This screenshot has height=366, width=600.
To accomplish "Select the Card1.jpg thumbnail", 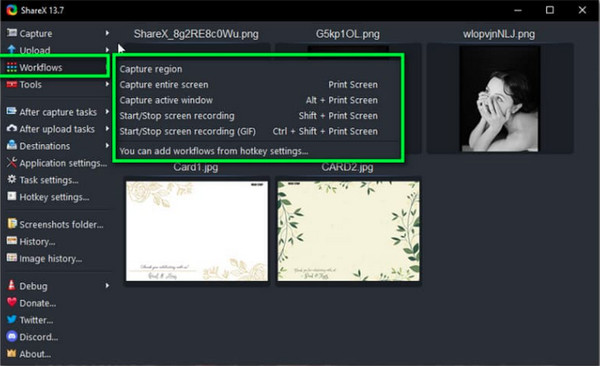I will 197,231.
